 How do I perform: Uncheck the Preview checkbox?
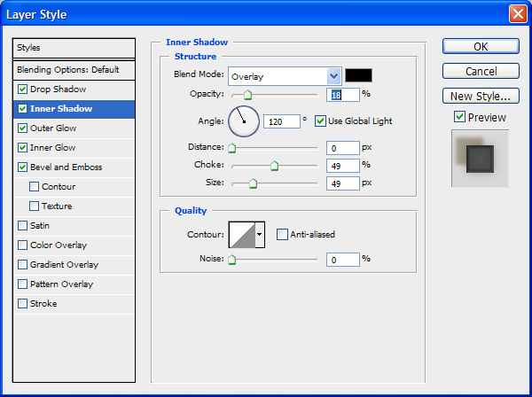click(458, 117)
